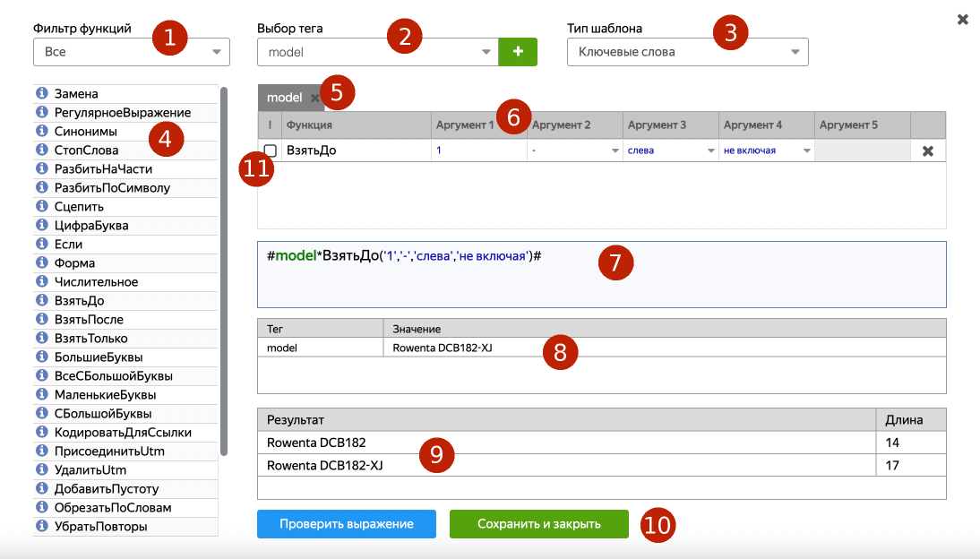The image size is (980, 559).
Task: Delete ВзятьДо row with cross icon
Action: (928, 150)
